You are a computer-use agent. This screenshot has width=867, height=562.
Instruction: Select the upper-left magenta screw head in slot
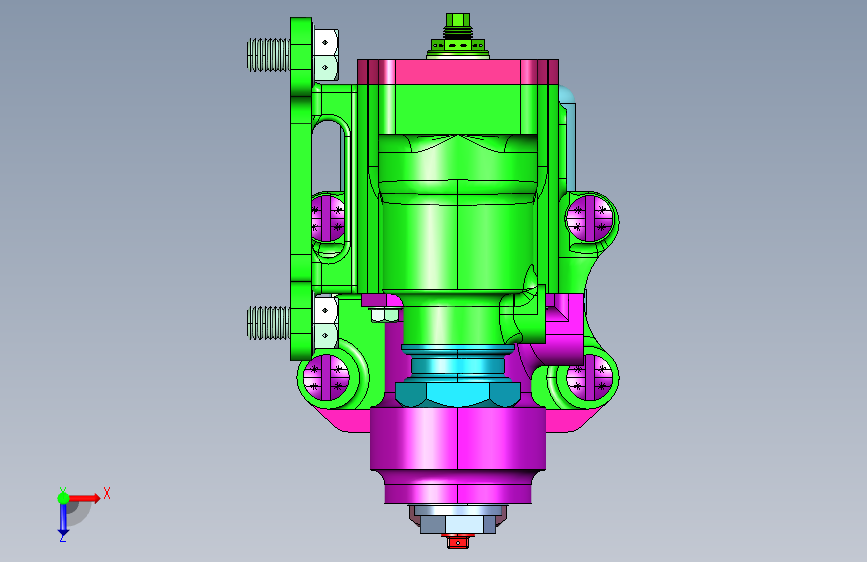328,218
